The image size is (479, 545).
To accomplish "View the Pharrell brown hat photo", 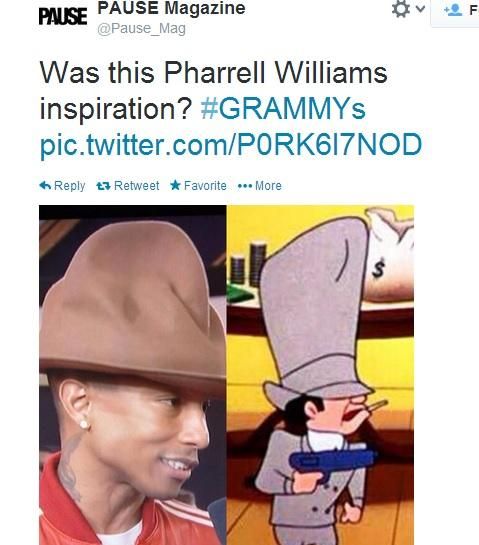I will click(x=132, y=375).
